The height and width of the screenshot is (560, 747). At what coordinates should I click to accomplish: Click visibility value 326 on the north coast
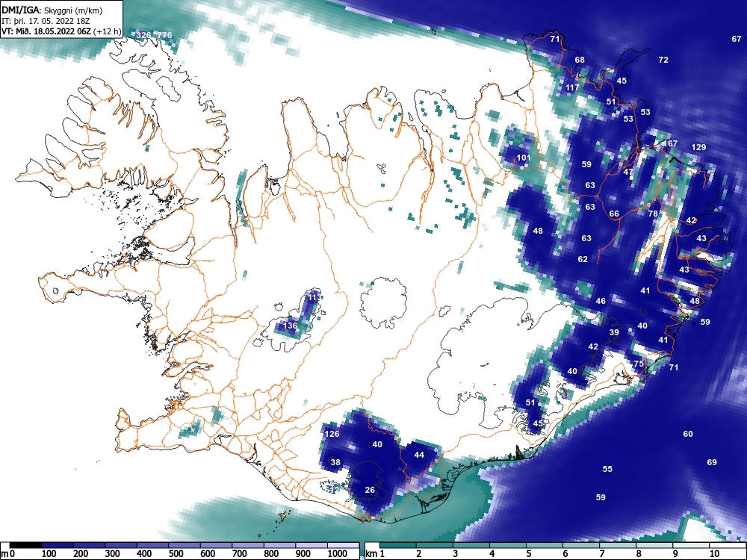143,35
